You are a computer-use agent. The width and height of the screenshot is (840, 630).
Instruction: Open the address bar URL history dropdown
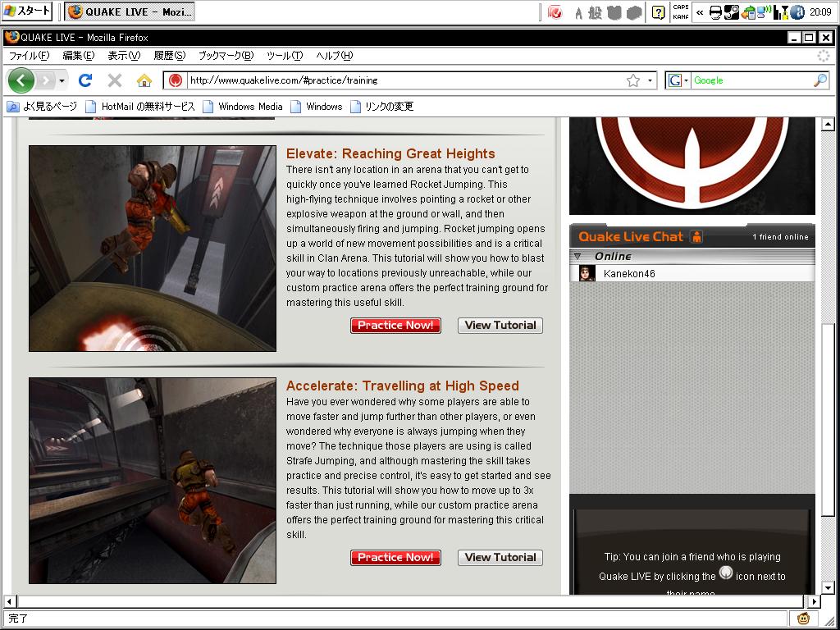click(650, 80)
